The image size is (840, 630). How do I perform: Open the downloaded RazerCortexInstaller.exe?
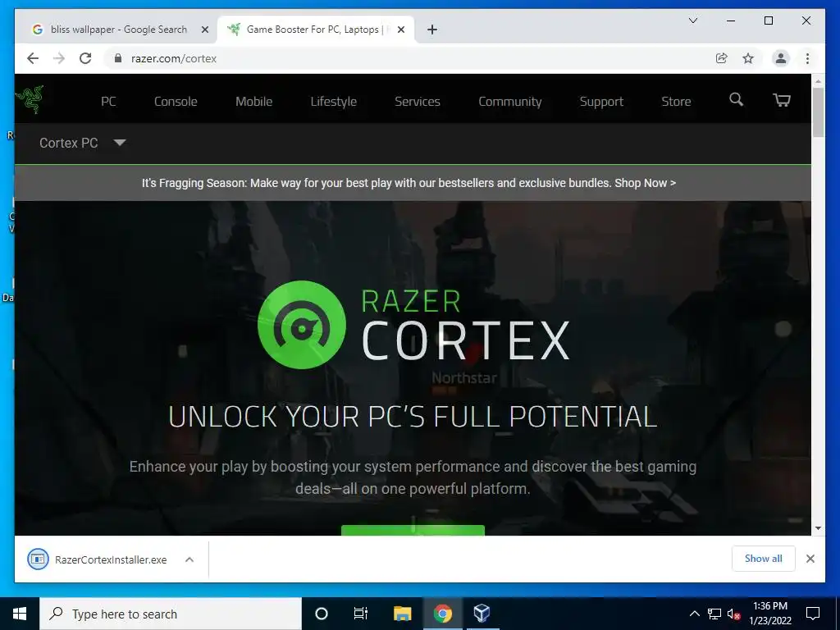click(111, 559)
